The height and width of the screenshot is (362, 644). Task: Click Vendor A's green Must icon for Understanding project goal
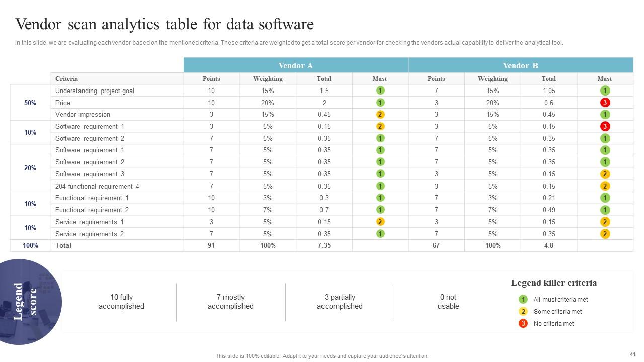pos(380,90)
